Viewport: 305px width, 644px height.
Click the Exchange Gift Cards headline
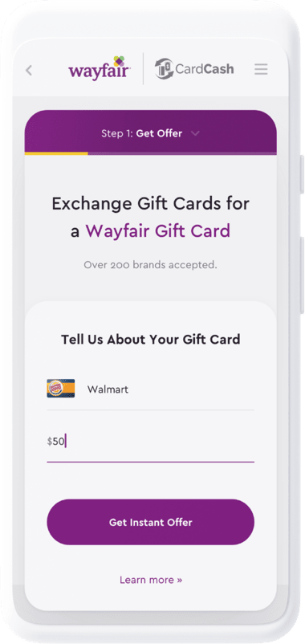click(150, 218)
